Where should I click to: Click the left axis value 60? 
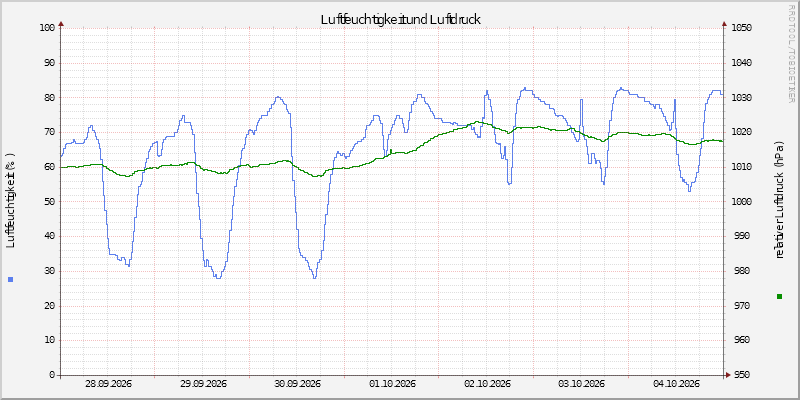tap(49, 167)
